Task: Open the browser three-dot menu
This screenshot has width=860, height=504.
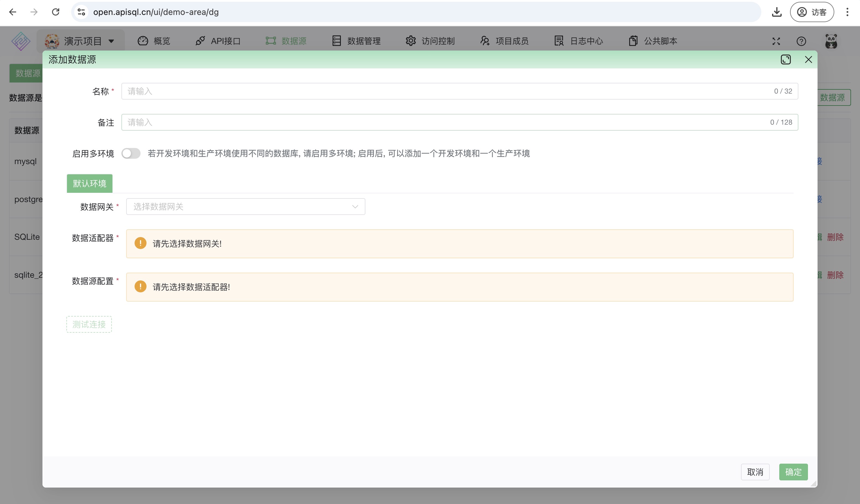Action: (x=847, y=12)
